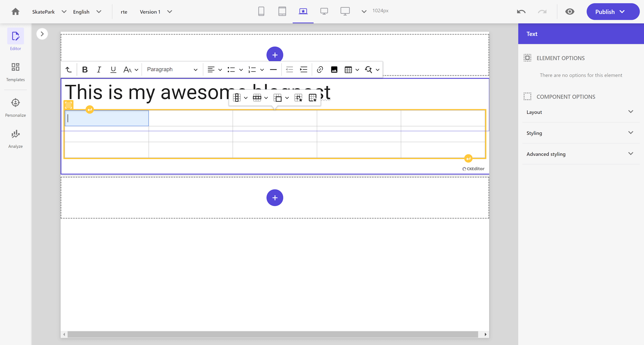Click the insert image icon
This screenshot has height=345, width=644.
click(334, 70)
